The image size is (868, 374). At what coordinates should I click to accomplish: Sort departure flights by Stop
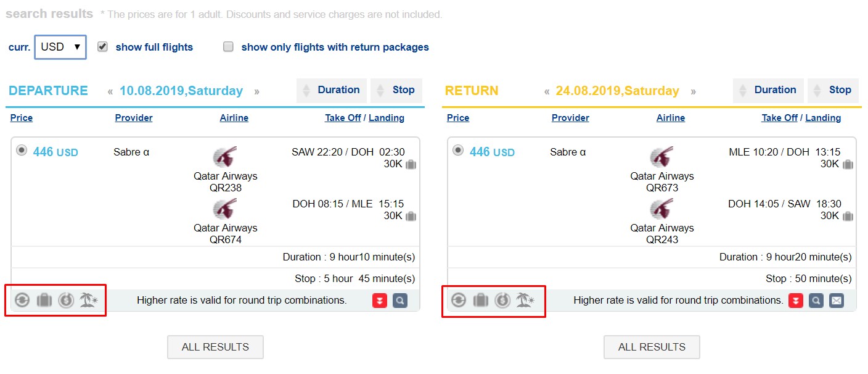click(x=396, y=90)
